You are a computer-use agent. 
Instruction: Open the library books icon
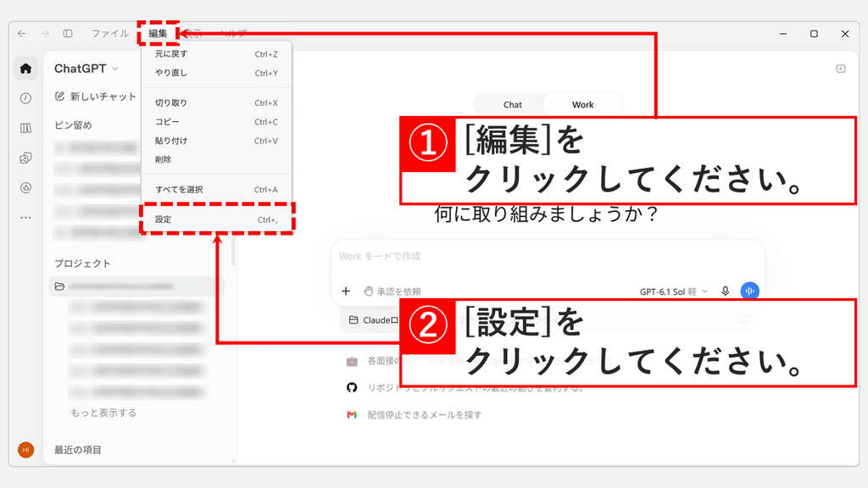[25, 129]
